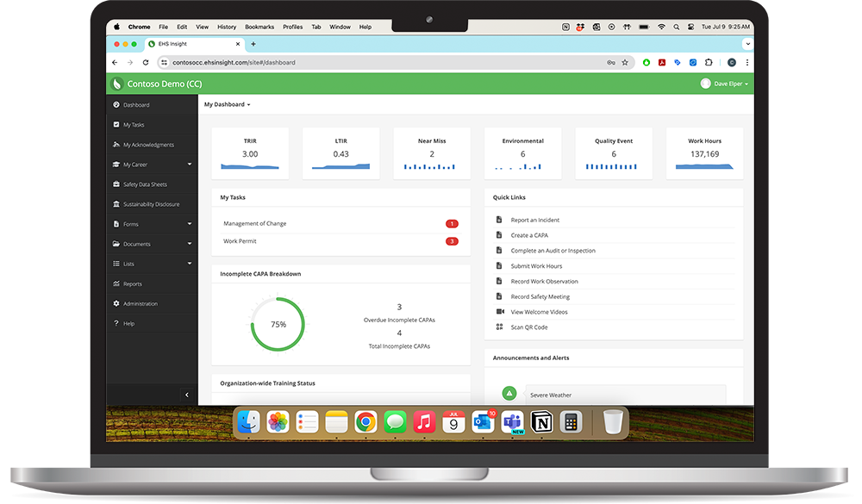862x504 pixels.
Task: Open Reports in the sidebar
Action: (x=152, y=283)
